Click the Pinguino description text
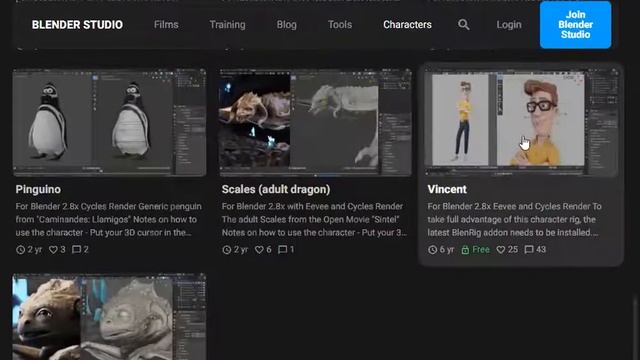Image resolution: width=640 pixels, height=360 pixels. [109, 220]
